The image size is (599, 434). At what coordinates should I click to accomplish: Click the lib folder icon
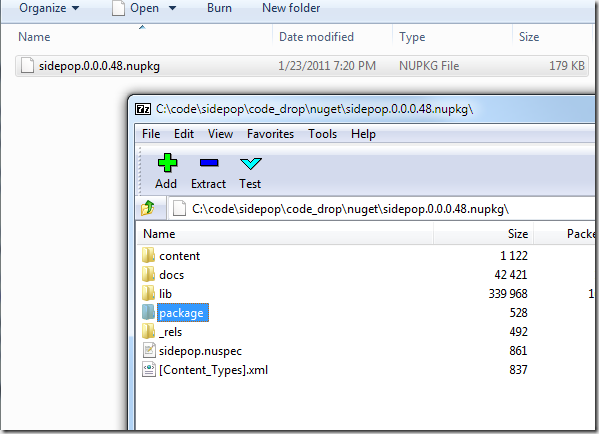(x=148, y=293)
